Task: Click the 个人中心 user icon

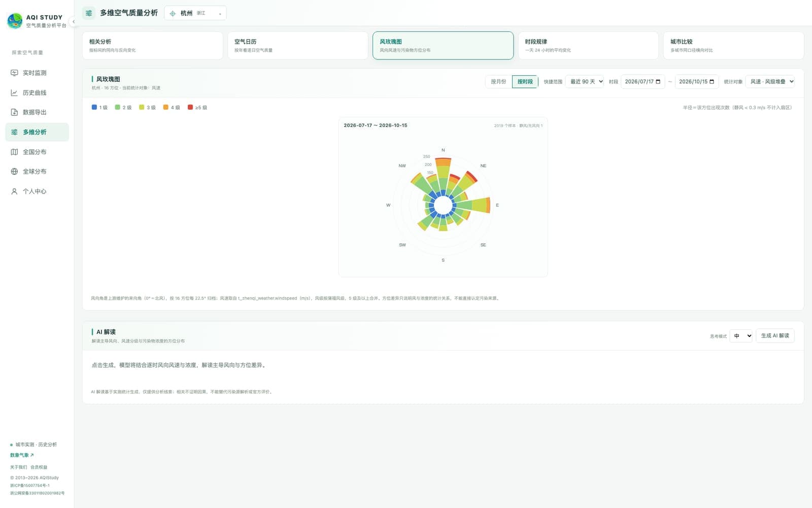Action: pos(14,192)
